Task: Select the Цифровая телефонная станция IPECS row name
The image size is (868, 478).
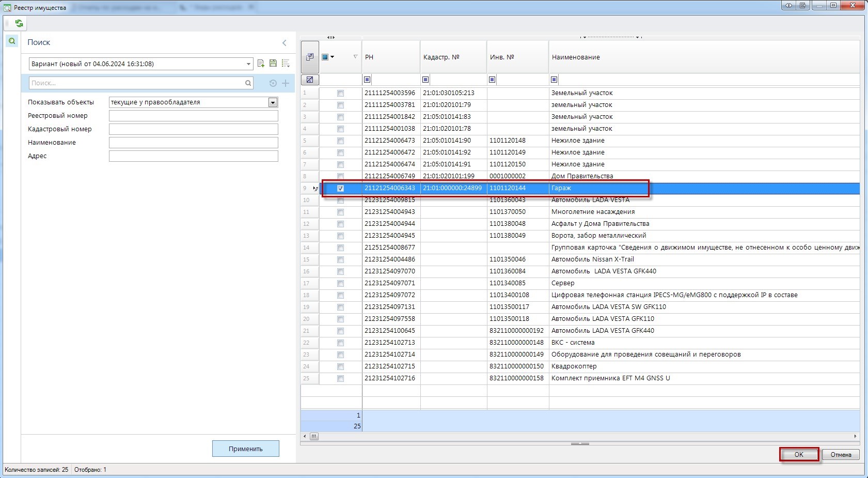Action: click(x=704, y=295)
